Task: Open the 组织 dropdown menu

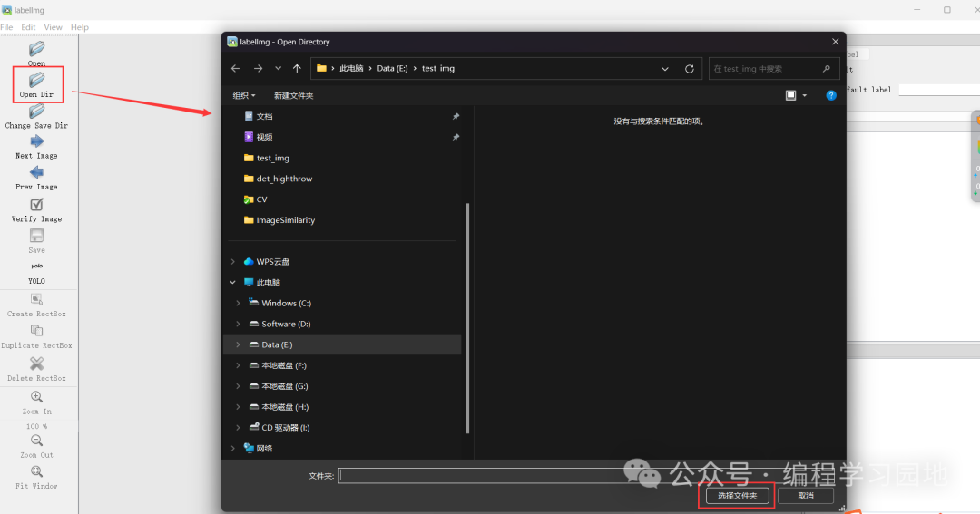Action: (244, 95)
